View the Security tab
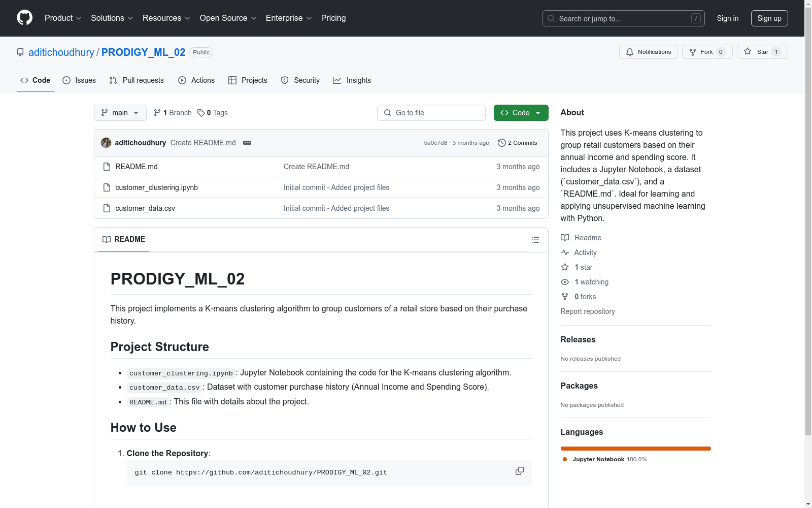This screenshot has width=812, height=508. coord(300,80)
